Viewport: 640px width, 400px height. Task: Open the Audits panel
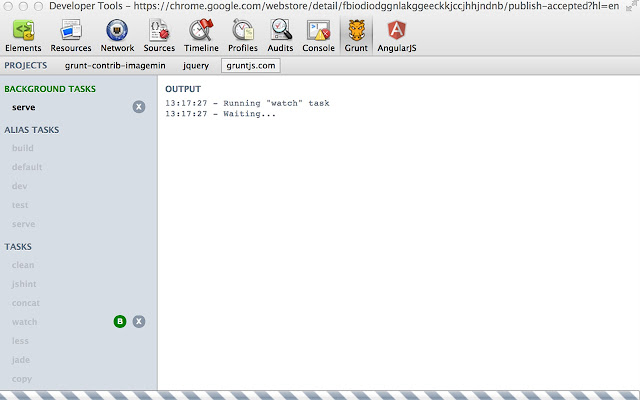click(280, 36)
